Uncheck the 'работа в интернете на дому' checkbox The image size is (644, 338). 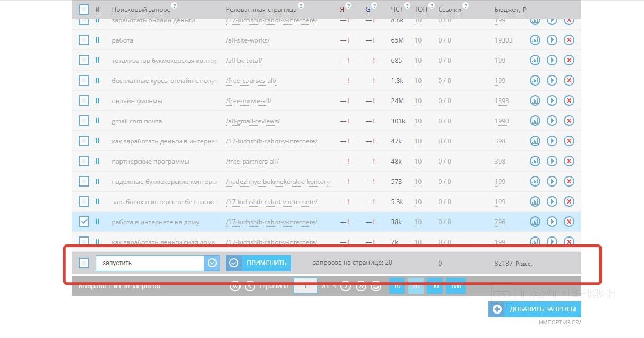(84, 222)
